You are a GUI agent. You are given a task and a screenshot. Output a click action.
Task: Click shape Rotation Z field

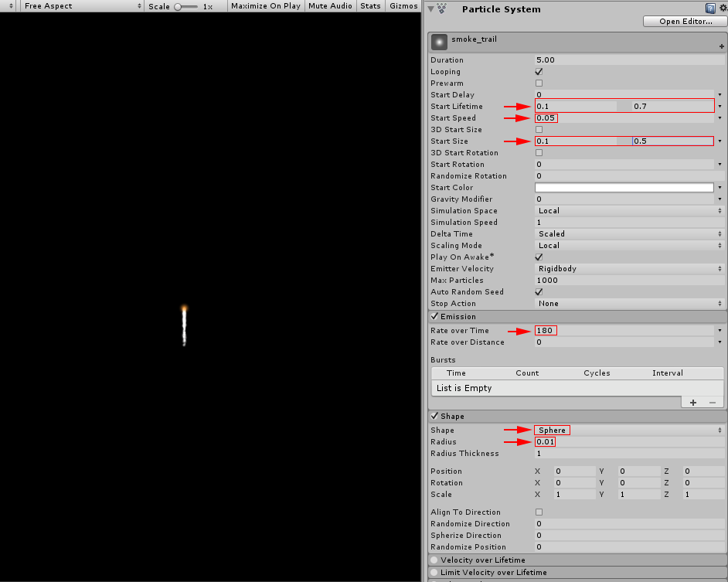pos(704,482)
